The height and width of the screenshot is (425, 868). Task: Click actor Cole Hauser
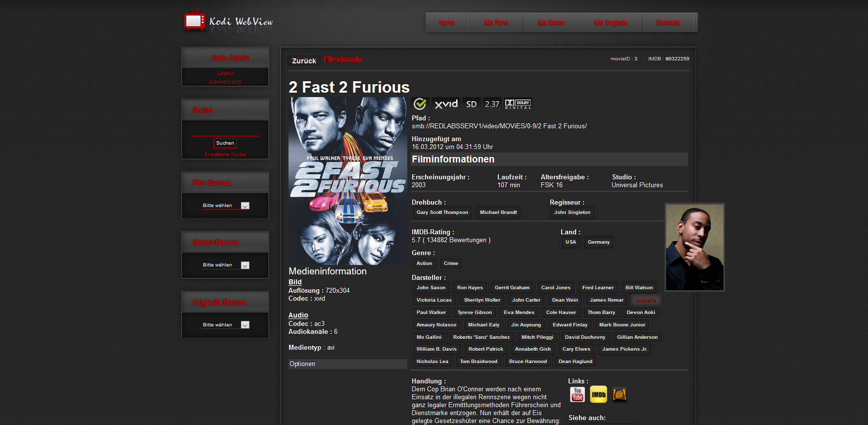point(561,313)
